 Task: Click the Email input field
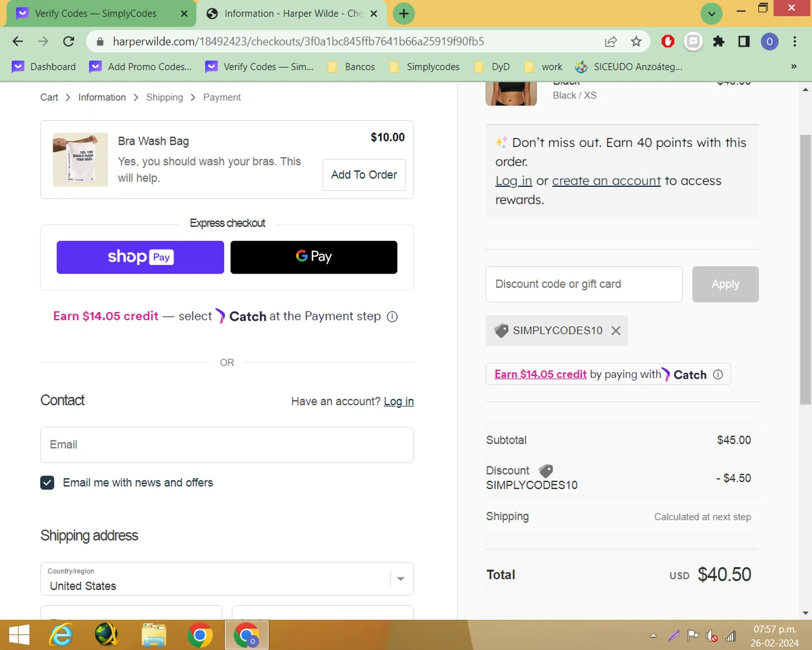[227, 445]
